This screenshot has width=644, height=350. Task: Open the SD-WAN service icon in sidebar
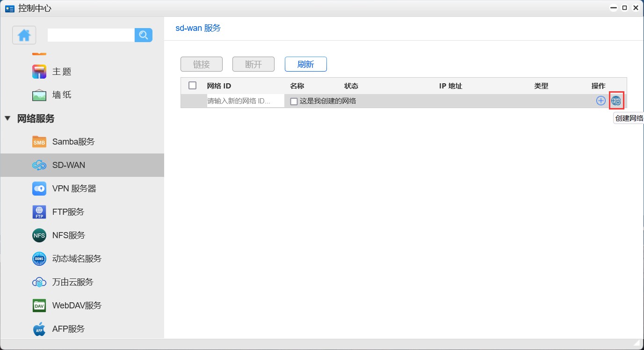coord(39,165)
